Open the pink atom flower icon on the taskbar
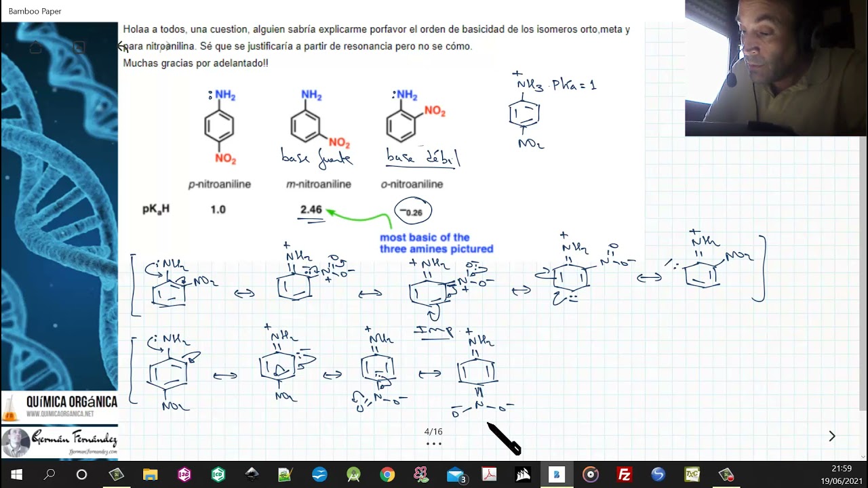 tap(421, 474)
